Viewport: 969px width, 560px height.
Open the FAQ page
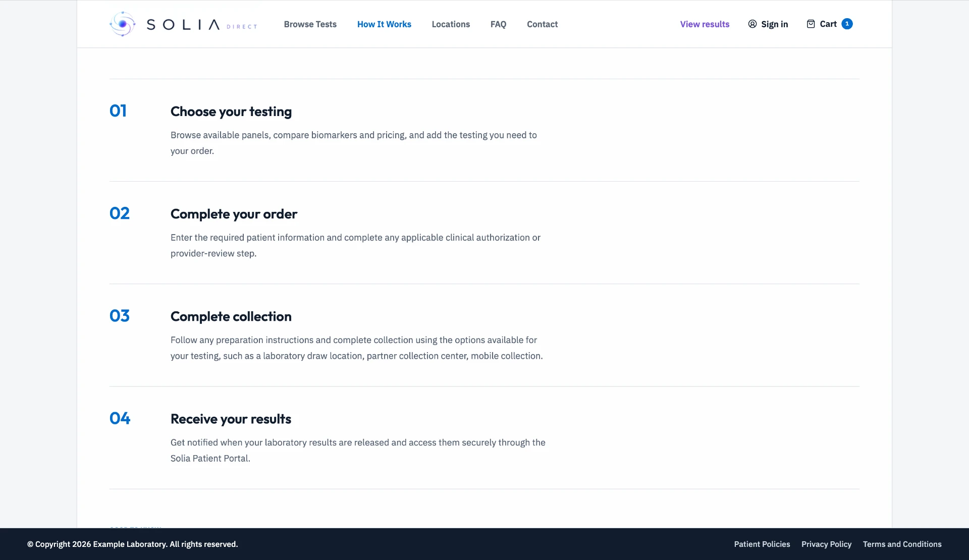pyautogui.click(x=498, y=24)
